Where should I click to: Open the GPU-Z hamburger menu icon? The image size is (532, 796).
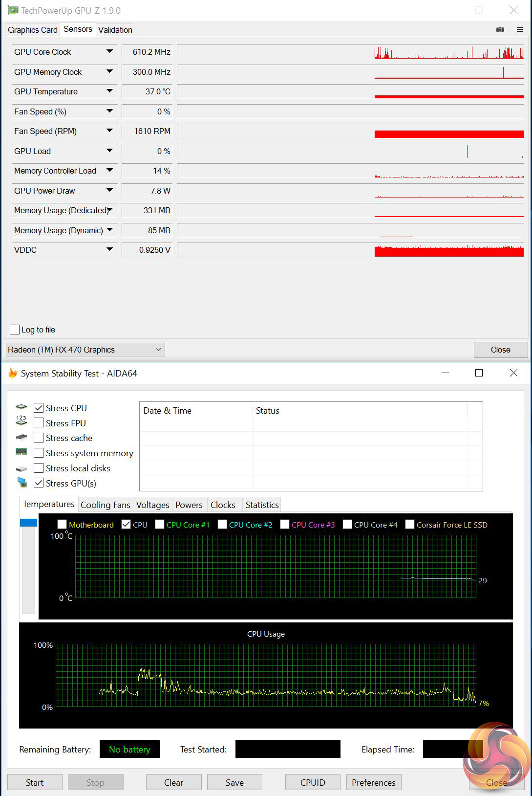520,30
